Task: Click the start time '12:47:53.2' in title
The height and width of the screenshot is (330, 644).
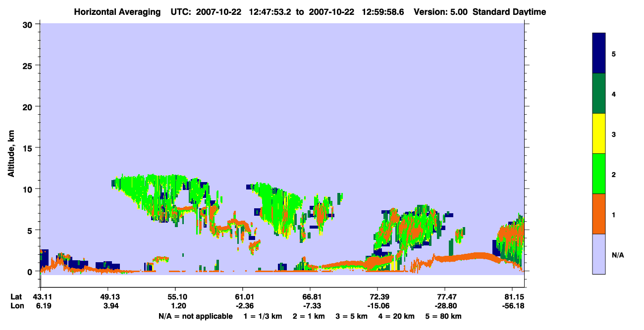Action: (x=270, y=12)
